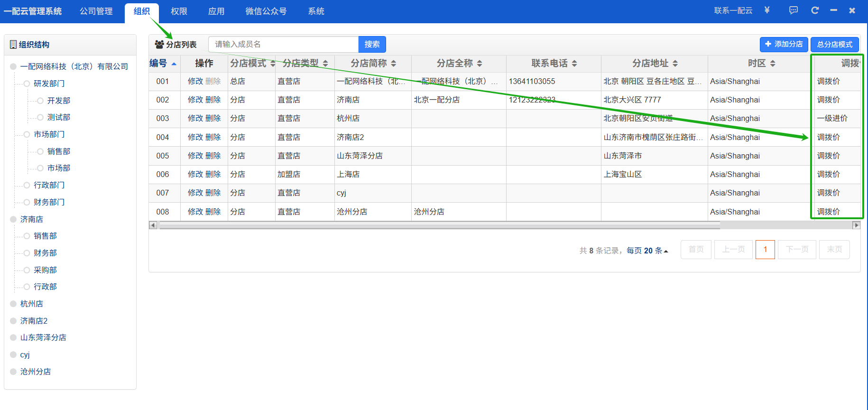This screenshot has width=868, height=410.
Task: Sort by 分店地址 column arrows
Action: 675,63
